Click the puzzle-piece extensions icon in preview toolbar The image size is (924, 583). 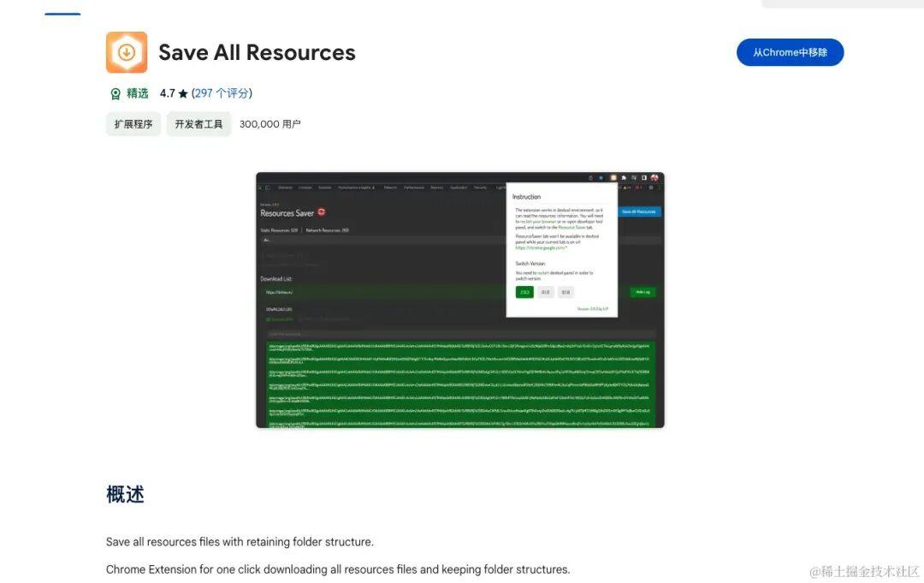pyautogui.click(x=624, y=177)
